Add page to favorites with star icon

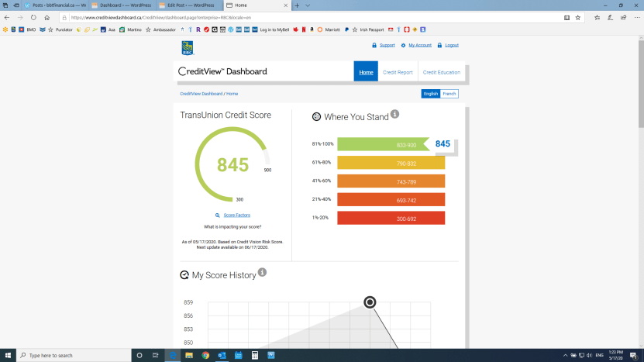click(x=577, y=17)
